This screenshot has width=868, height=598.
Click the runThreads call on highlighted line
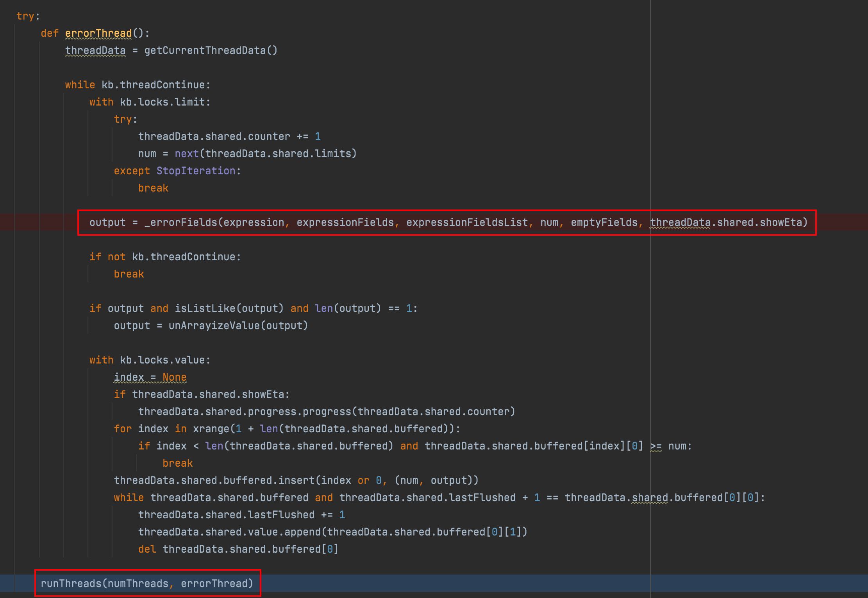pos(71,584)
